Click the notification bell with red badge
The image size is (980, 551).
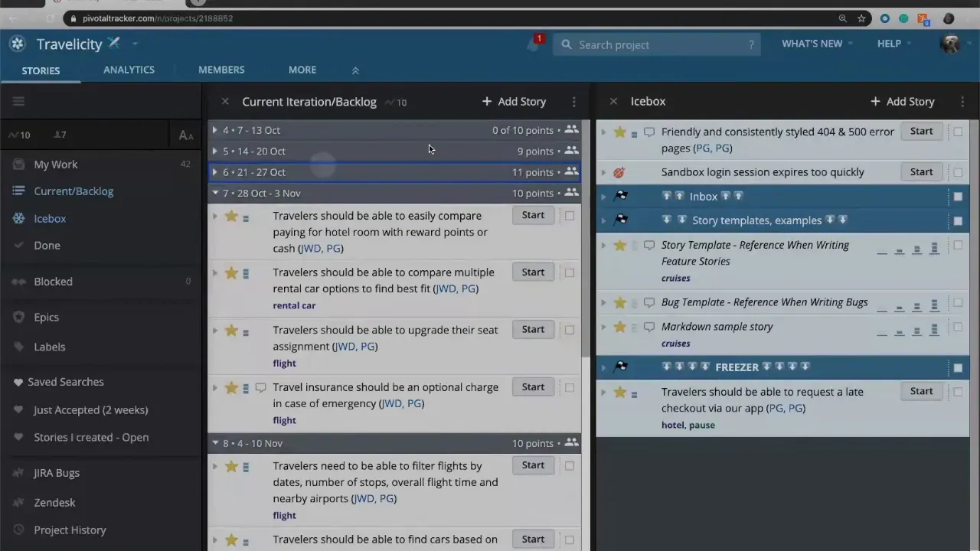click(x=533, y=44)
